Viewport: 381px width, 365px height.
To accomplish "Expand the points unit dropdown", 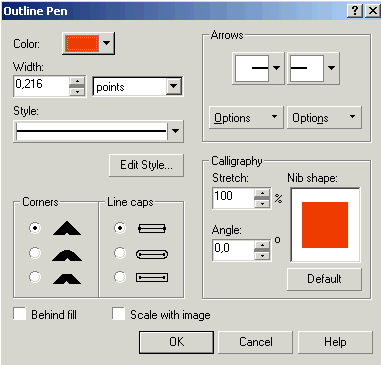I will (x=174, y=87).
